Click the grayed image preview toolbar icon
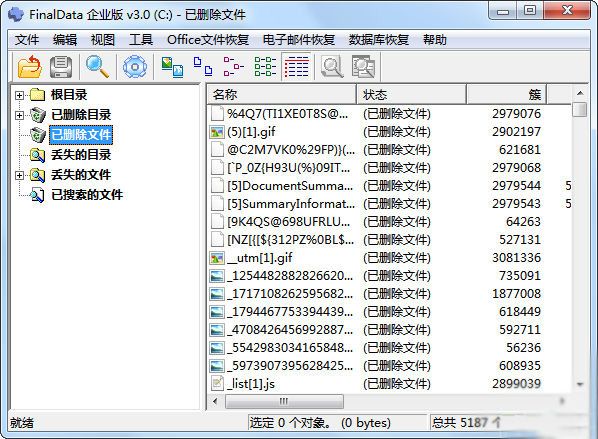 363,67
